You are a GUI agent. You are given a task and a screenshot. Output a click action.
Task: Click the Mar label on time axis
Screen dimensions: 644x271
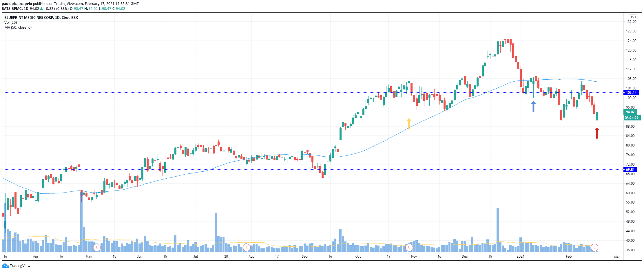point(617,257)
